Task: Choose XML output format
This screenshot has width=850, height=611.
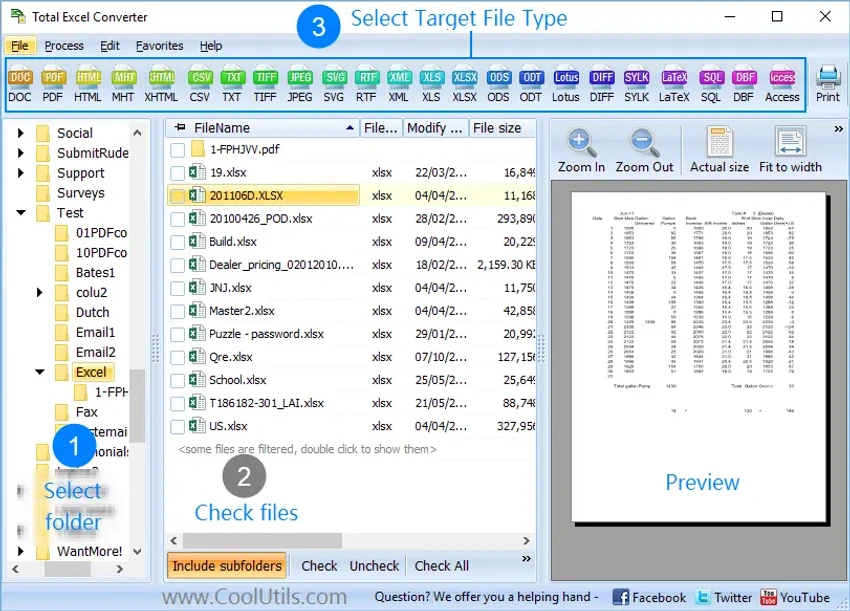Action: tap(399, 85)
